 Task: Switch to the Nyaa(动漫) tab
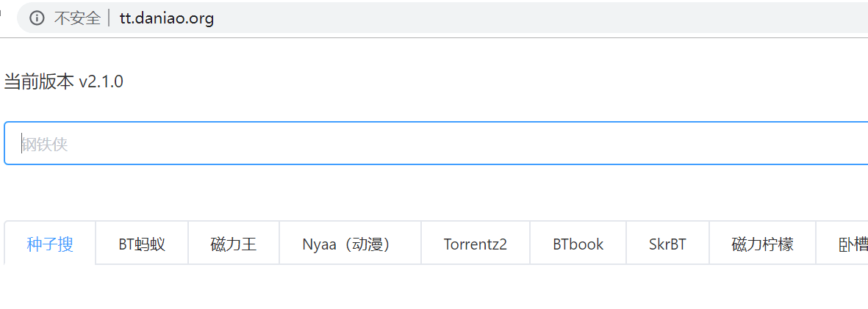tap(350, 244)
